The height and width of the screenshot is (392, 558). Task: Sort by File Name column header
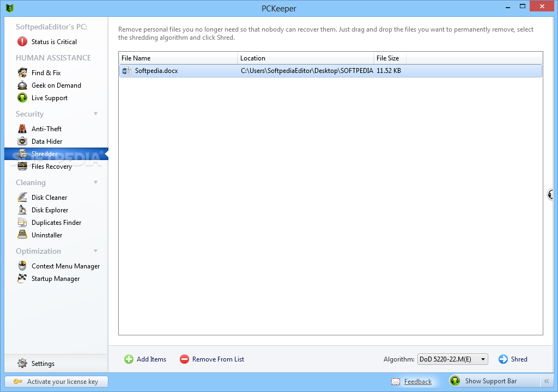coord(178,58)
